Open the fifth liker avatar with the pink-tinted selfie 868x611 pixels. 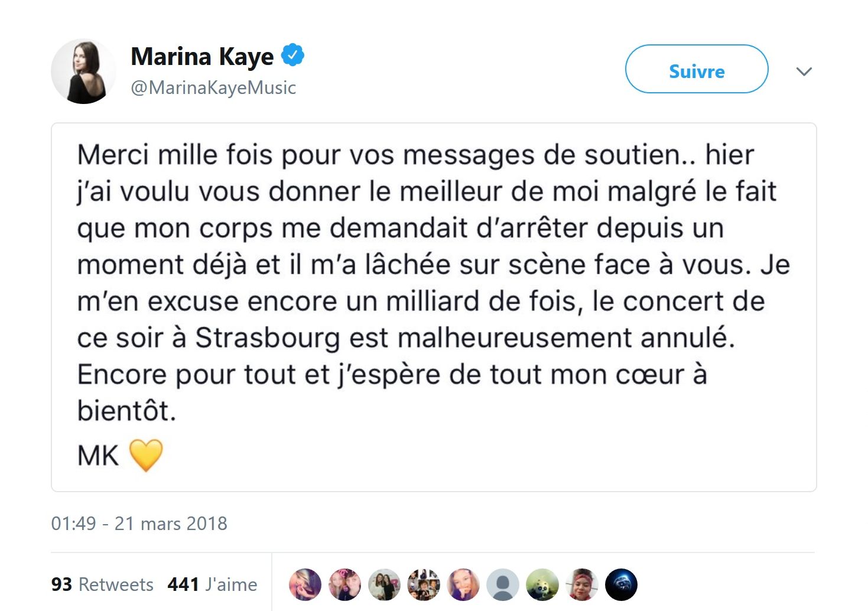click(x=463, y=584)
